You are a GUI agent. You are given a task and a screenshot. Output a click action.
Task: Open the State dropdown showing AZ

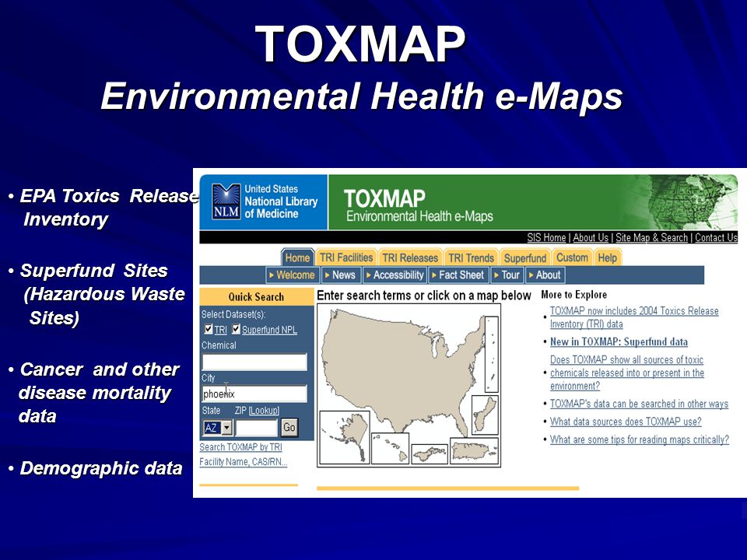point(217,428)
